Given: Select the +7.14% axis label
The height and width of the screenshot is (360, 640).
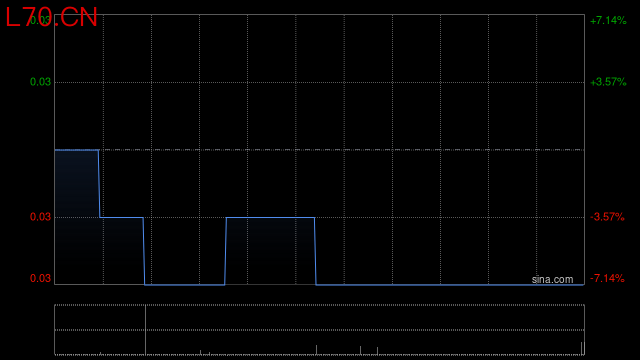Looking at the screenshot, I should pyautogui.click(x=608, y=20).
